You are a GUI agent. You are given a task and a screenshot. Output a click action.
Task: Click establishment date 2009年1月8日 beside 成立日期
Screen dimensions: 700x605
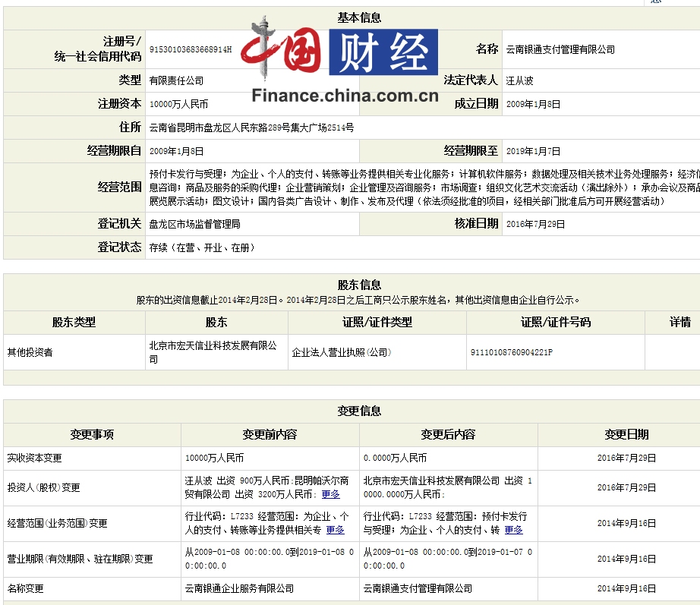click(533, 104)
